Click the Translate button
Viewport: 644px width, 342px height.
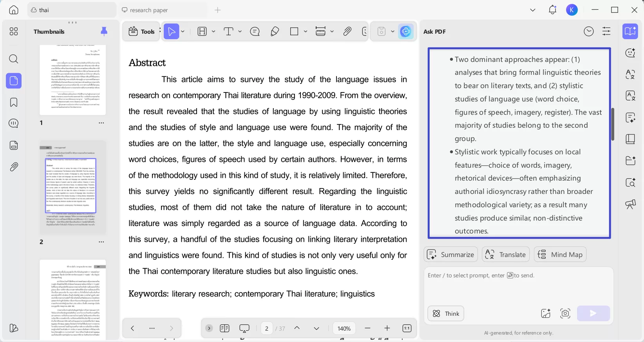click(x=506, y=255)
